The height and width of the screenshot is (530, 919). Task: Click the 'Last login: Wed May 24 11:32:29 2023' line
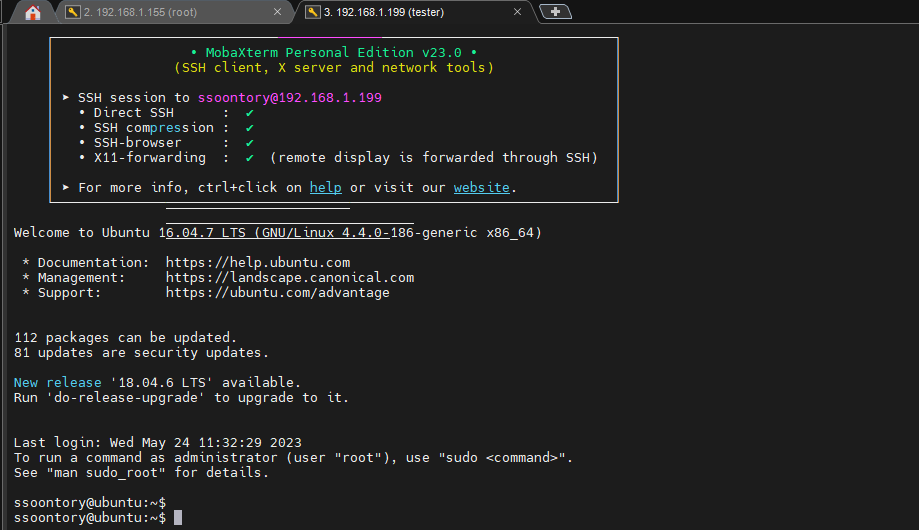[x=158, y=443]
